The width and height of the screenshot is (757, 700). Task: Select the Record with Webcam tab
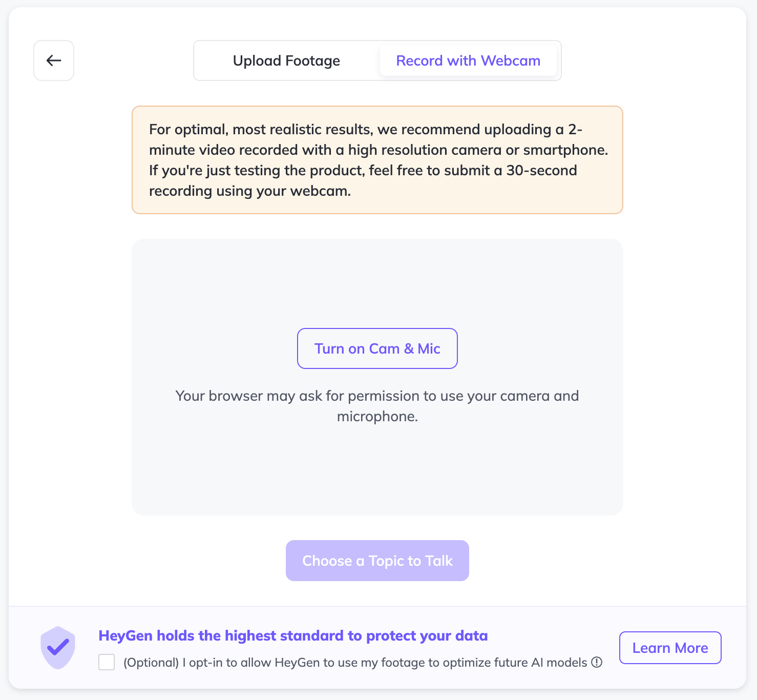pyautogui.click(x=468, y=60)
